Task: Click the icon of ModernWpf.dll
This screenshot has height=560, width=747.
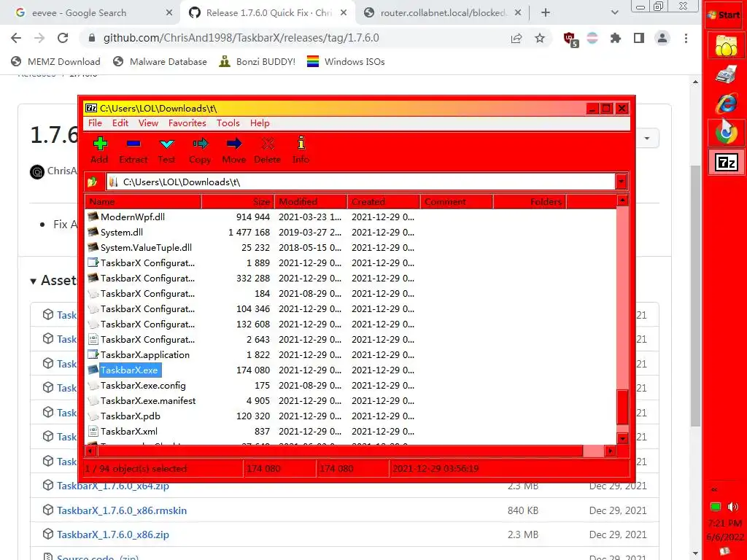Action: pos(93,217)
